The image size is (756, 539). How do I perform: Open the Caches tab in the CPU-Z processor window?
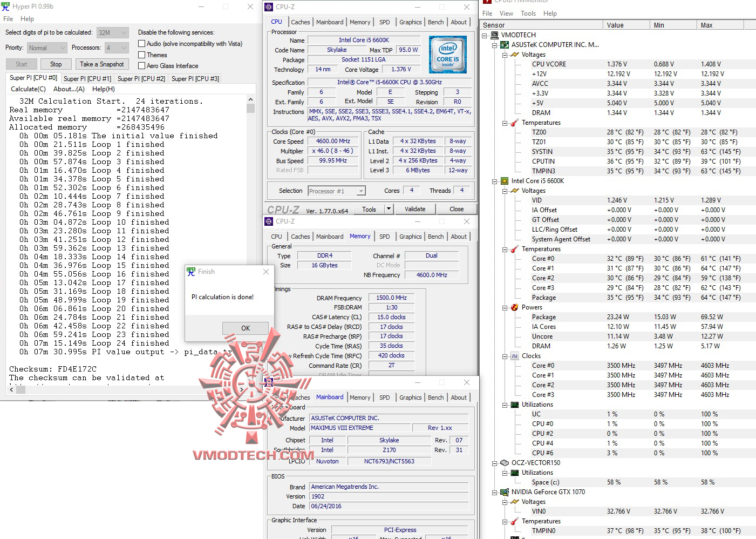301,22
